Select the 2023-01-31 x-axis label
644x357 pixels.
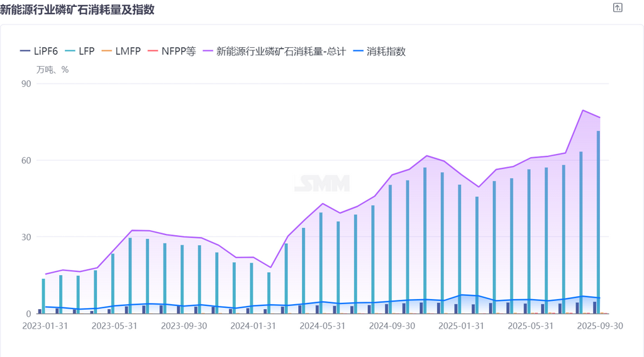[x=45, y=326]
